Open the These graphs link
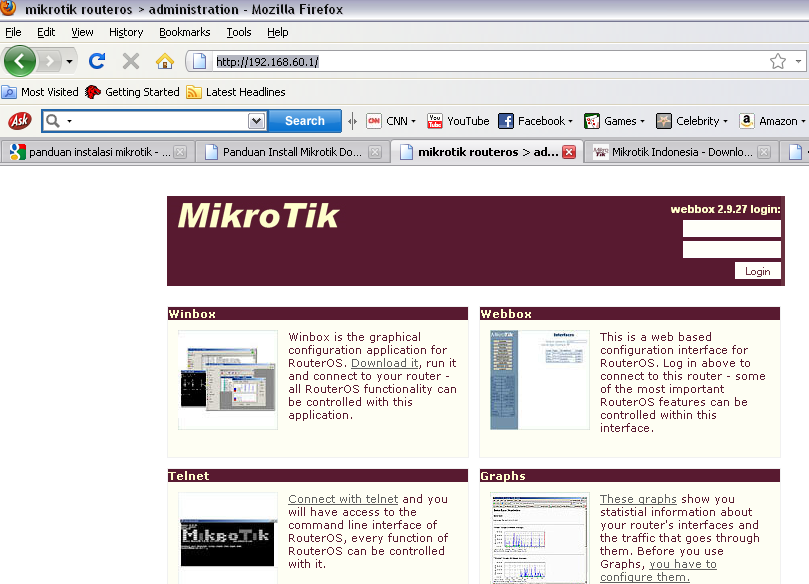 [x=638, y=499]
